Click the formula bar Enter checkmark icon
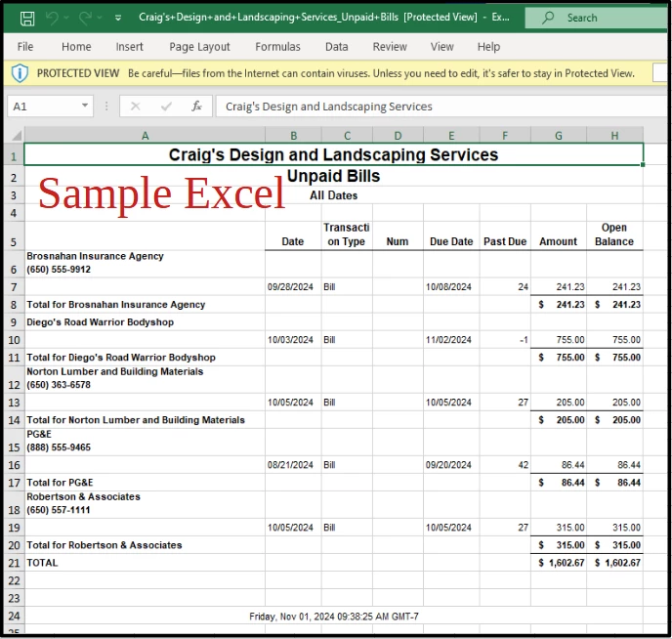This screenshot has width=672, height=639. point(166,106)
